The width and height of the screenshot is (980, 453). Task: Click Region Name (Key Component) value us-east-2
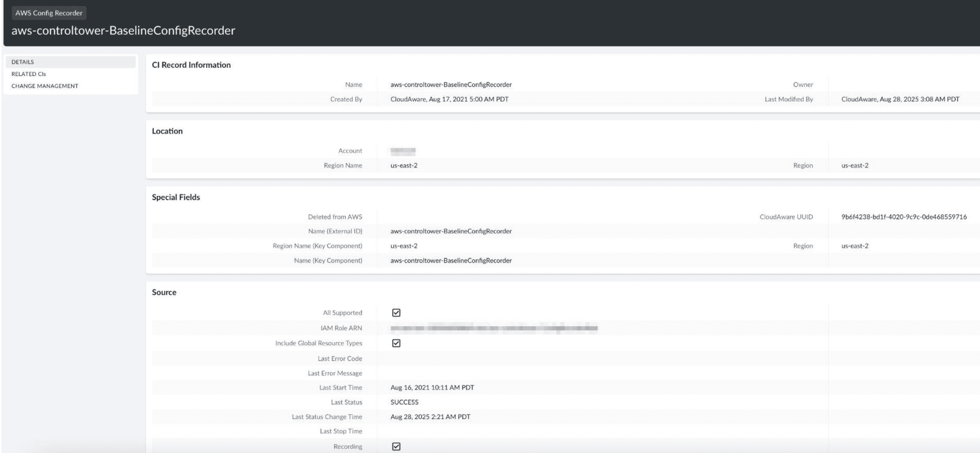pos(404,246)
